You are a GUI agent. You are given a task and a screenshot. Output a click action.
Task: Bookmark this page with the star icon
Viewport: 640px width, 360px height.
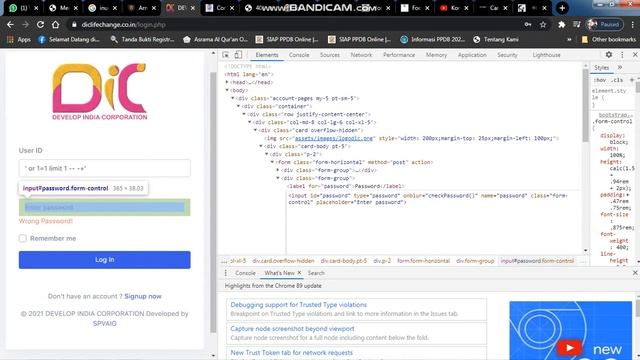[x=543, y=24]
